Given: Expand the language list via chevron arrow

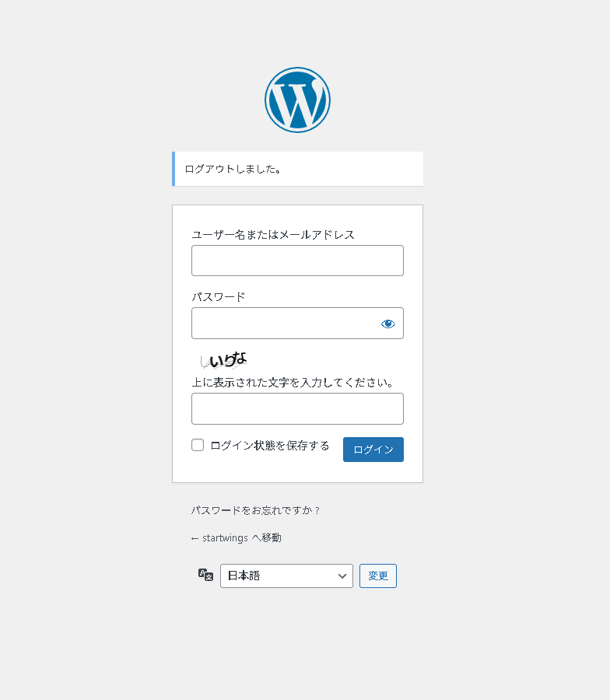Looking at the screenshot, I should point(342,576).
